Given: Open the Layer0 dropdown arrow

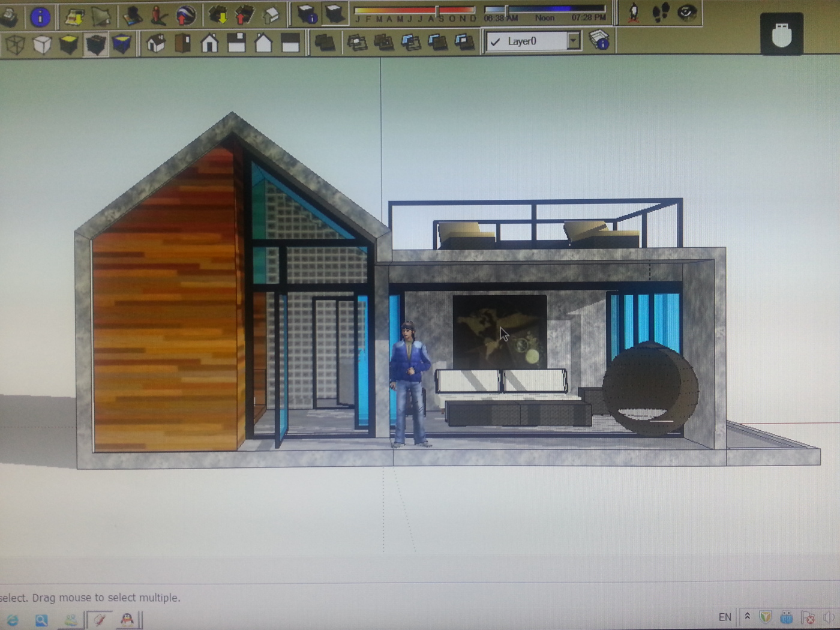Looking at the screenshot, I should point(574,41).
